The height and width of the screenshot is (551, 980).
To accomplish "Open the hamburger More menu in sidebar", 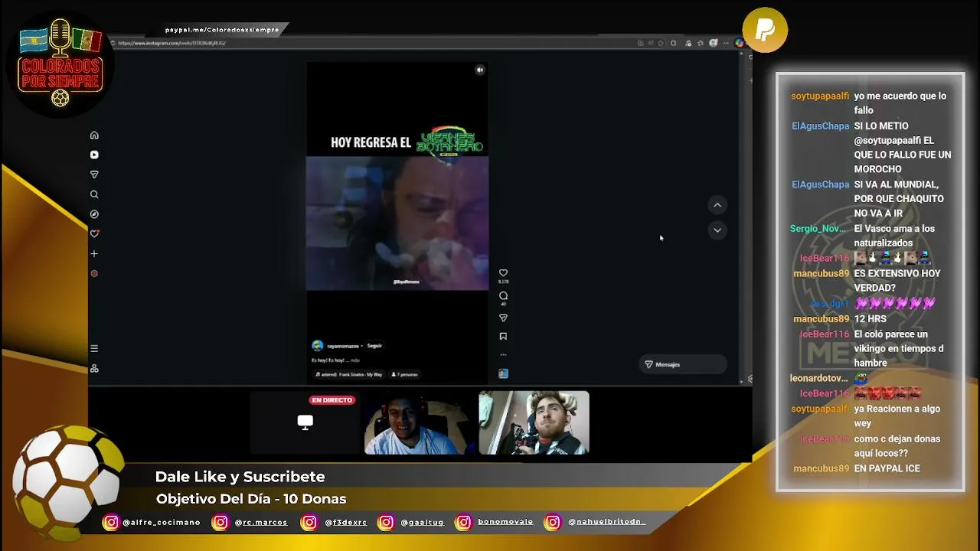I will [94, 348].
